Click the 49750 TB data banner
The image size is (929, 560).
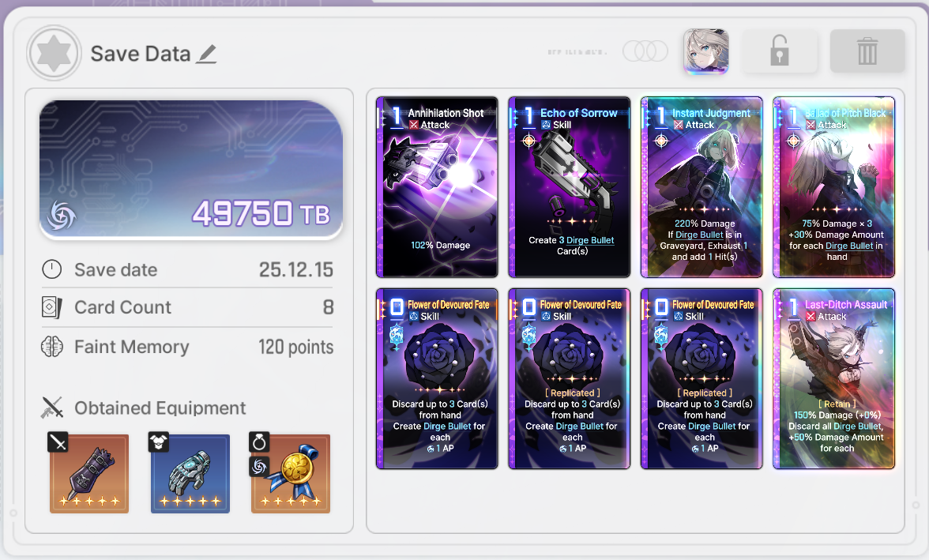pyautogui.click(x=191, y=170)
